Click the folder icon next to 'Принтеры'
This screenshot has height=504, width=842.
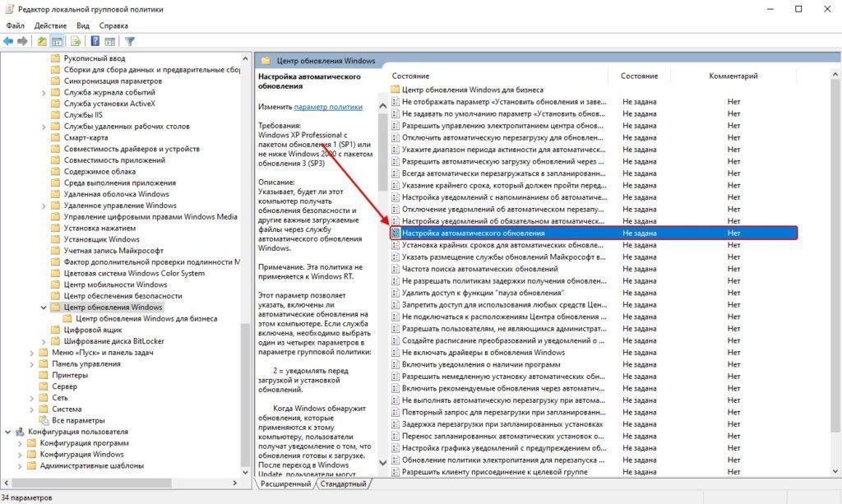(x=43, y=375)
